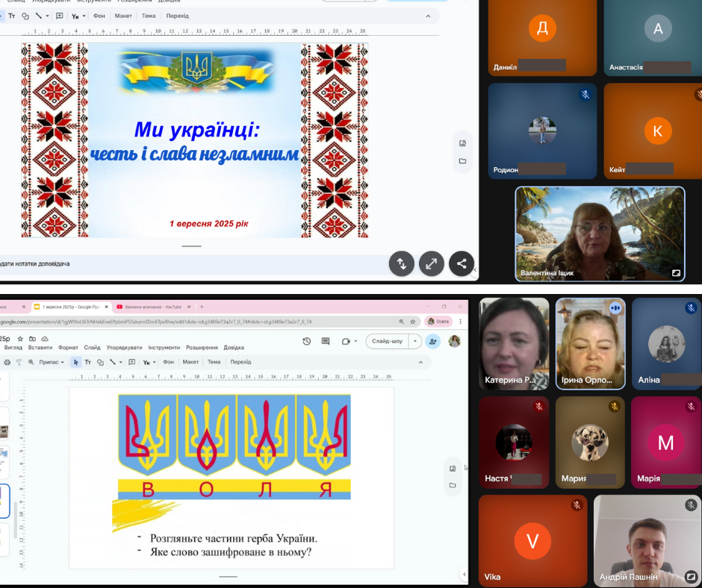
Task: Open Chrome three-dot menu
Action: pyautogui.click(x=460, y=322)
